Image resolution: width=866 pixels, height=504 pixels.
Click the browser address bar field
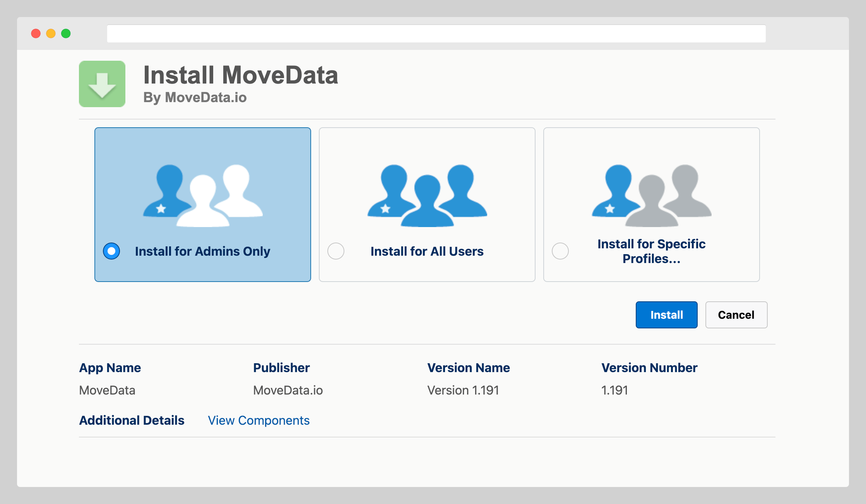436,34
